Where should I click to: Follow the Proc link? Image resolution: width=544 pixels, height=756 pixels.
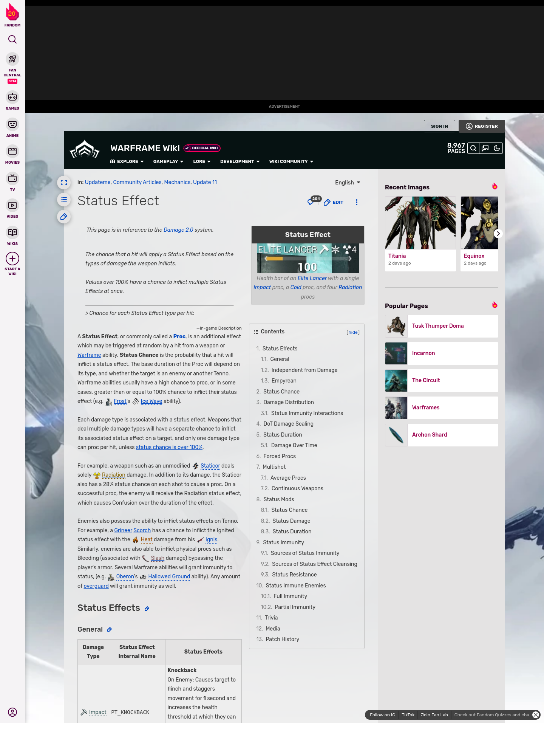point(179,336)
